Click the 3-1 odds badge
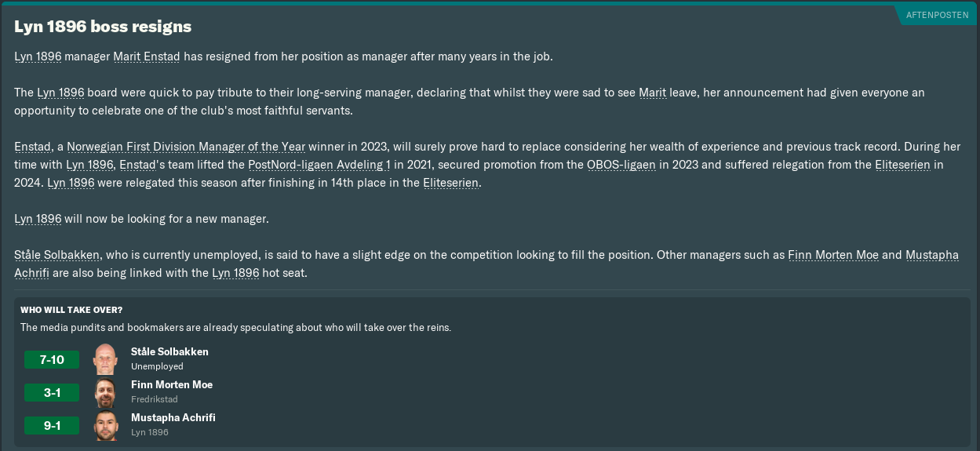Screen dimensions: 980x451 pyautogui.click(x=52, y=393)
